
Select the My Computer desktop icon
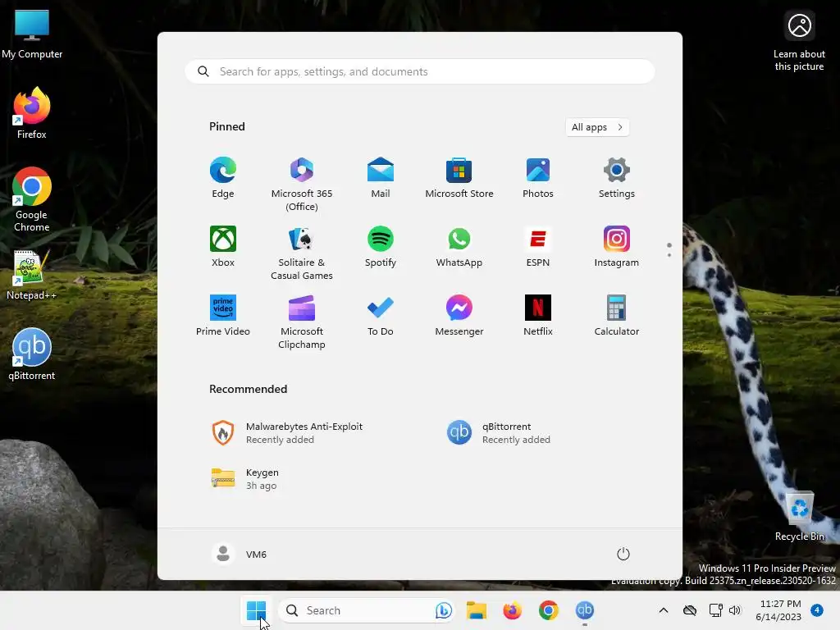pyautogui.click(x=32, y=34)
